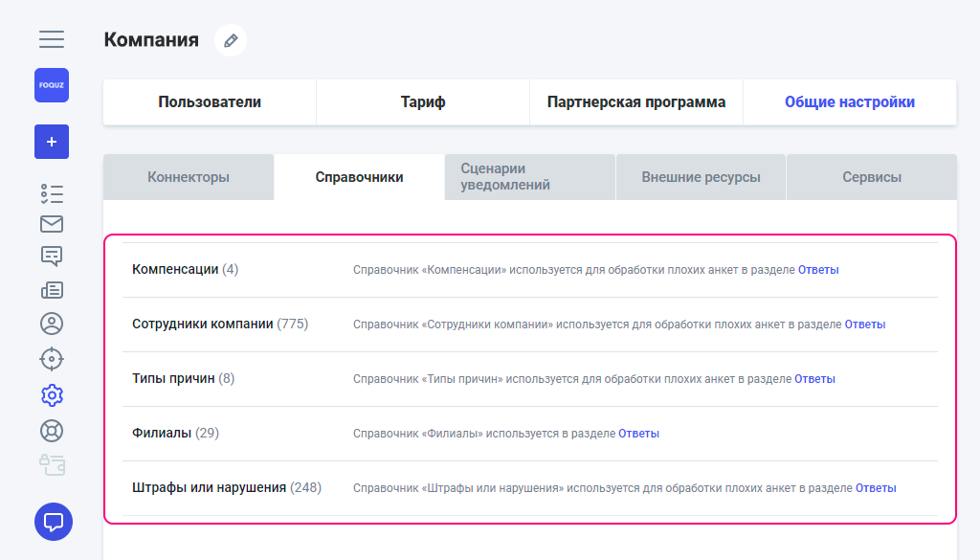The image size is (980, 560).
Task: Open the crosshair target icon
Action: tap(52, 359)
